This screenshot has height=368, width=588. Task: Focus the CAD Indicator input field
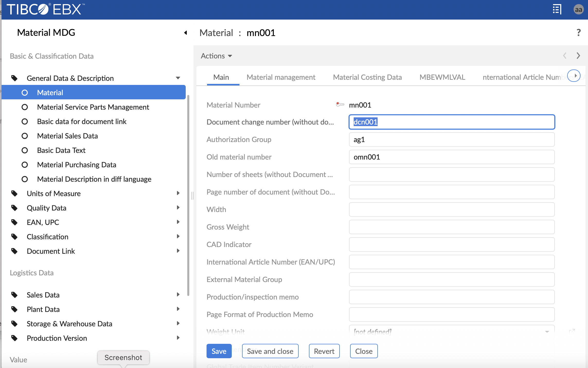click(452, 244)
